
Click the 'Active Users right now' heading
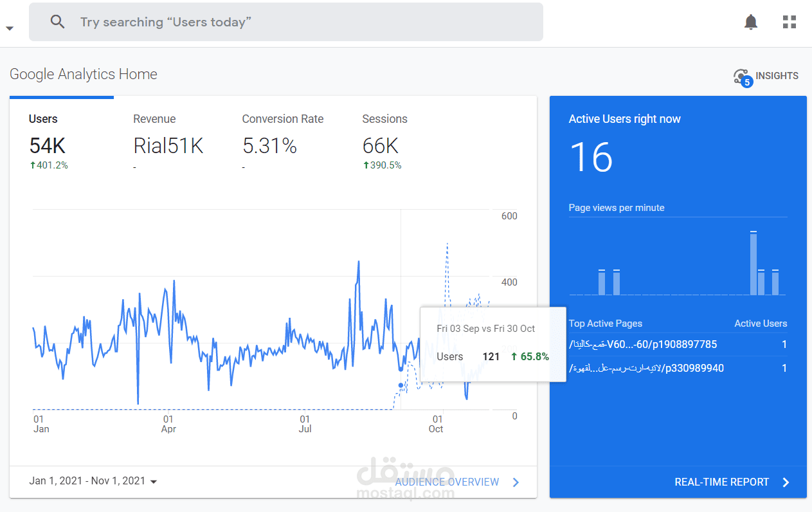[x=624, y=119]
